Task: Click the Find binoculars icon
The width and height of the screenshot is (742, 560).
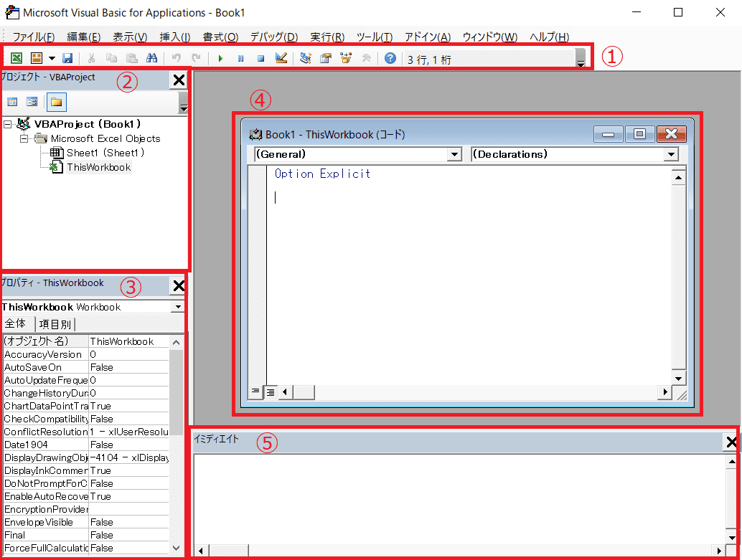Action: pyautogui.click(x=151, y=59)
